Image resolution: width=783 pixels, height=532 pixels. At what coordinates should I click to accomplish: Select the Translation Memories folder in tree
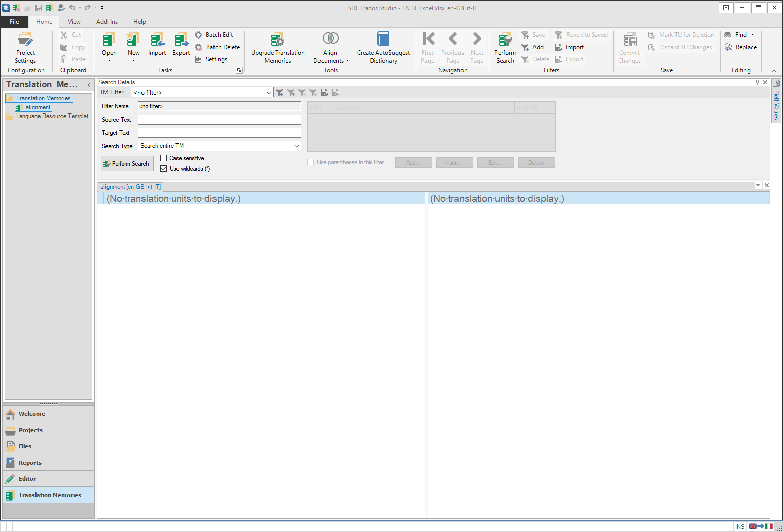tap(39, 98)
